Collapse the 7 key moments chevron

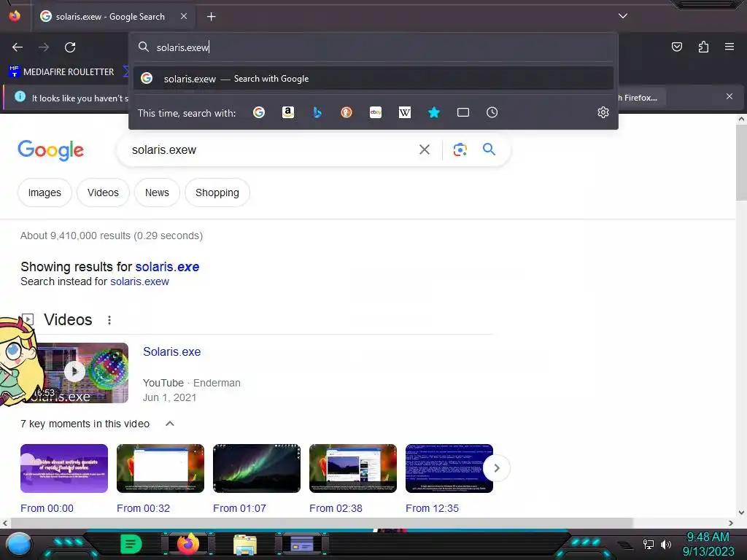coord(169,424)
